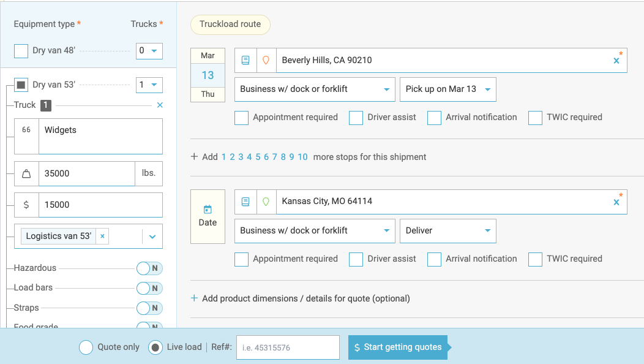Click the address book icon for Kansas City delivery

coord(245,201)
